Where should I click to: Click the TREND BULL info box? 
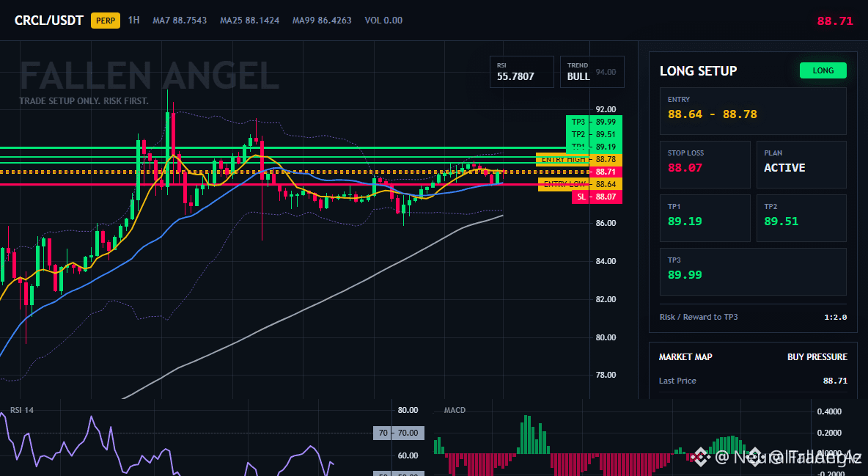[x=592, y=71]
